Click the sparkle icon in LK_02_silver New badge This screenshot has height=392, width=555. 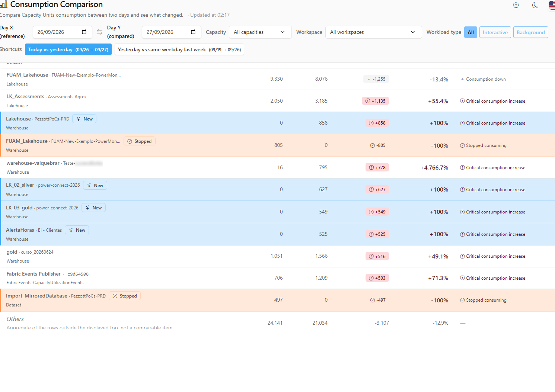89,186
